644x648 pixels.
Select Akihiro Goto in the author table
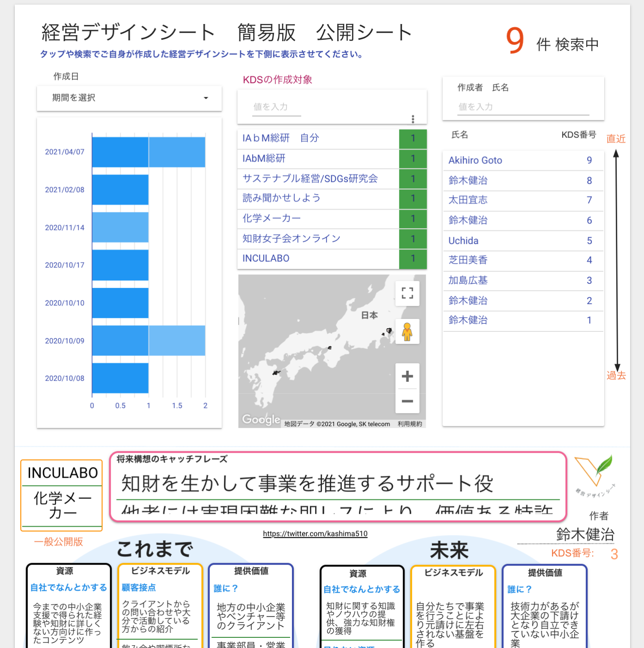pyautogui.click(x=523, y=160)
